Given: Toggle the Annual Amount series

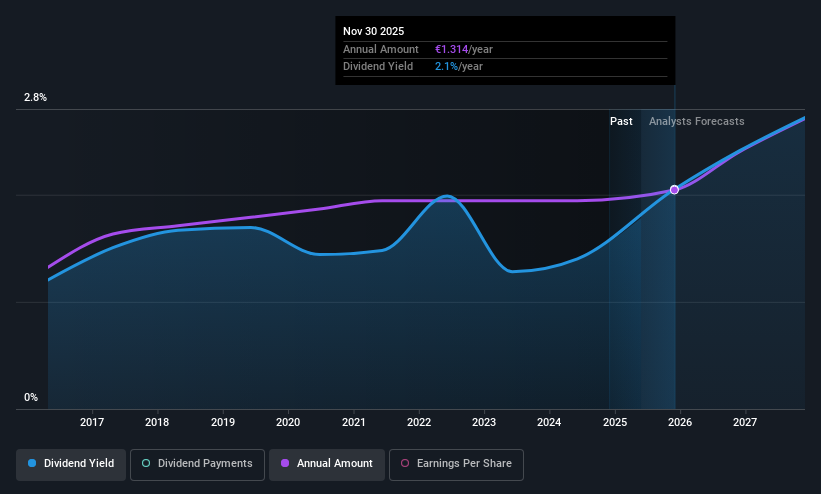Looking at the screenshot, I should [327, 464].
